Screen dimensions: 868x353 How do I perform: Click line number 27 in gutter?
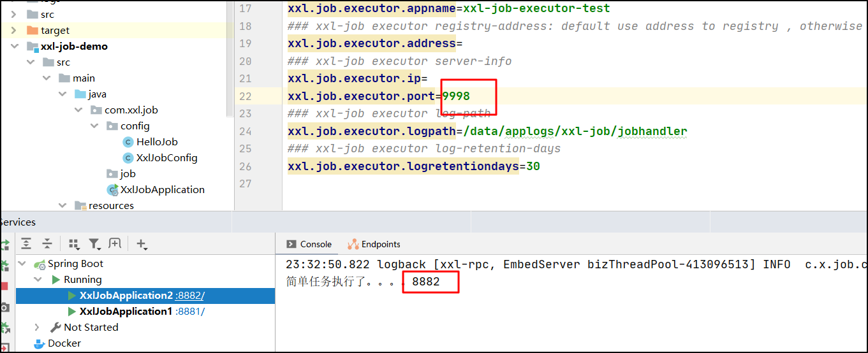245,184
